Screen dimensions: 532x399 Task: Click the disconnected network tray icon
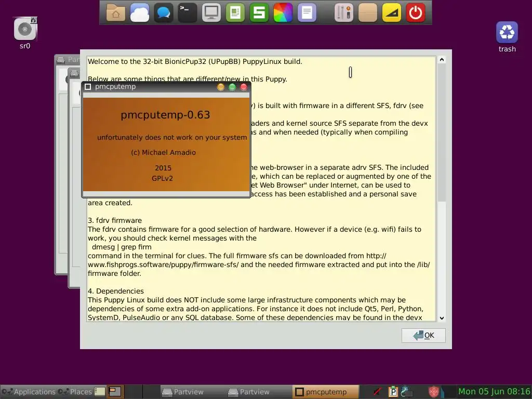377,392
